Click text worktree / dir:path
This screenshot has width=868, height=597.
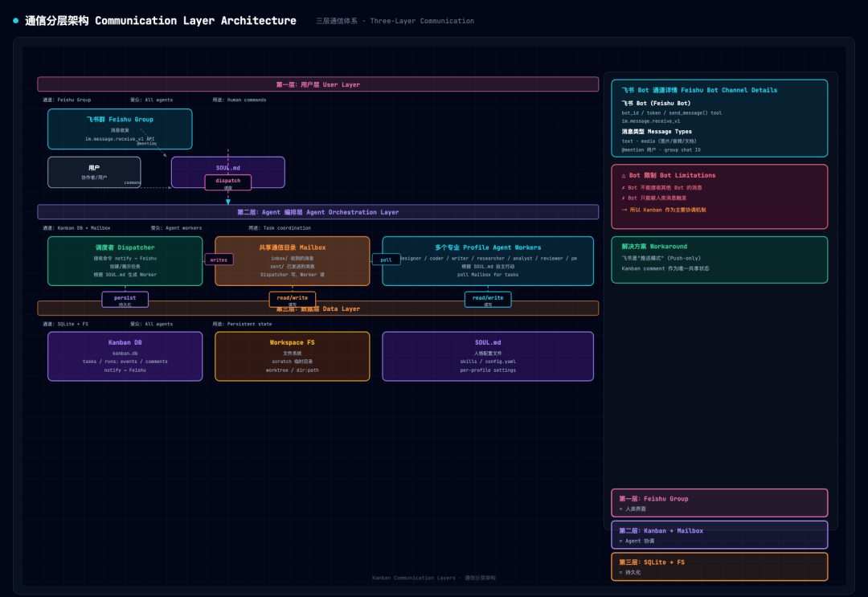tap(293, 370)
